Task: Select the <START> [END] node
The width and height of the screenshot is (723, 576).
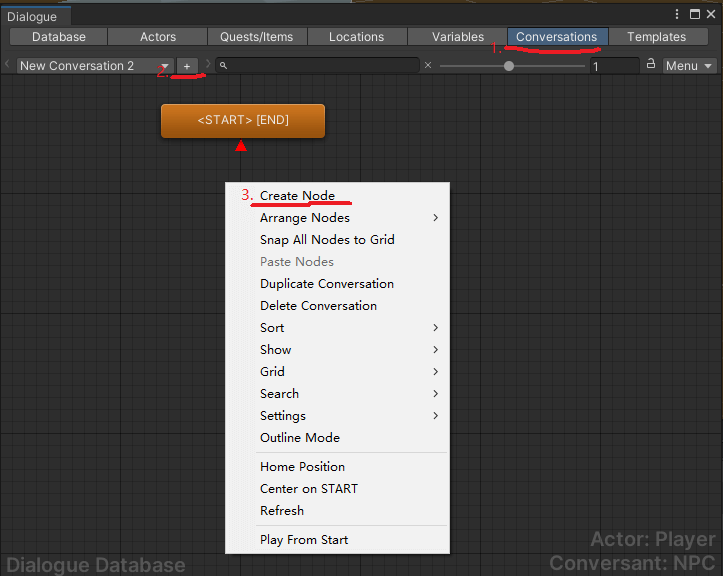Action: coord(243,121)
